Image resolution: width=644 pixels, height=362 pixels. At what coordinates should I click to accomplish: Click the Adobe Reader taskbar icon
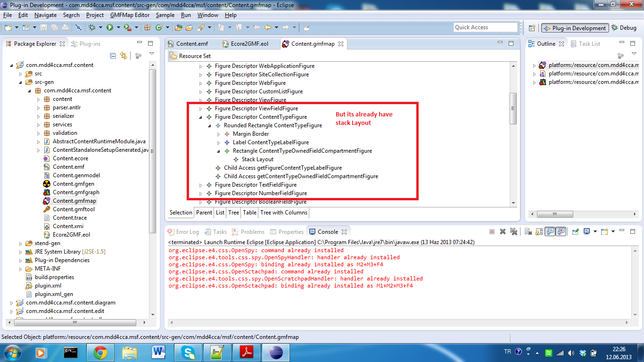(248, 352)
